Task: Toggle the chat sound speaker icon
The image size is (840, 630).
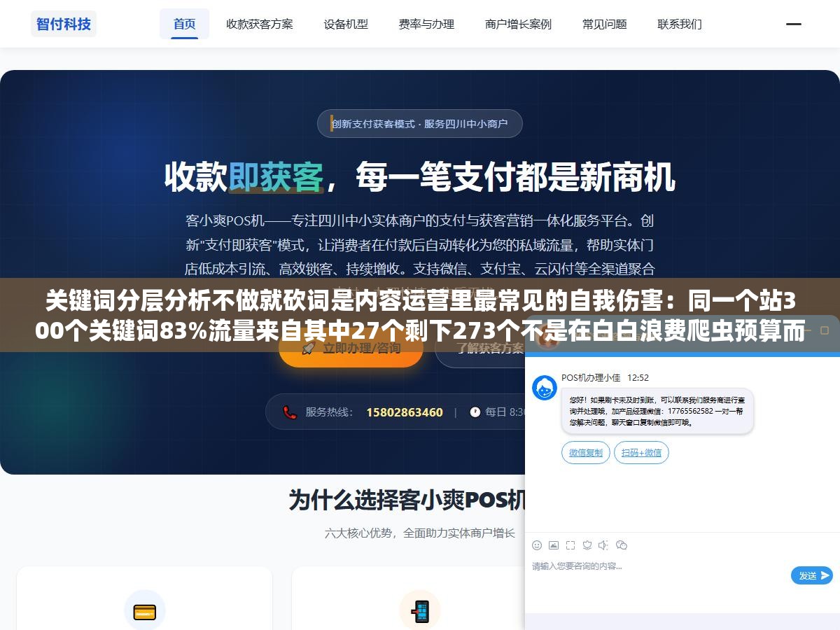Action: (x=604, y=545)
